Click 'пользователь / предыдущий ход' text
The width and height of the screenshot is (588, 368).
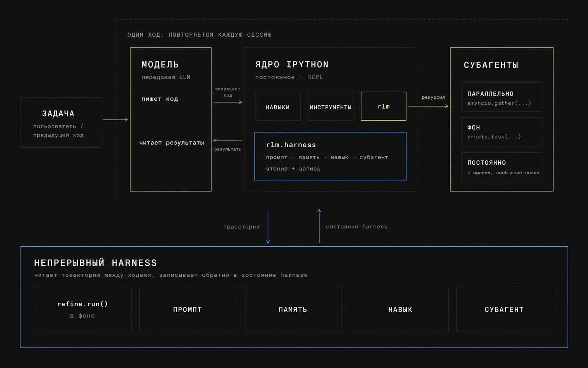pyautogui.click(x=58, y=131)
